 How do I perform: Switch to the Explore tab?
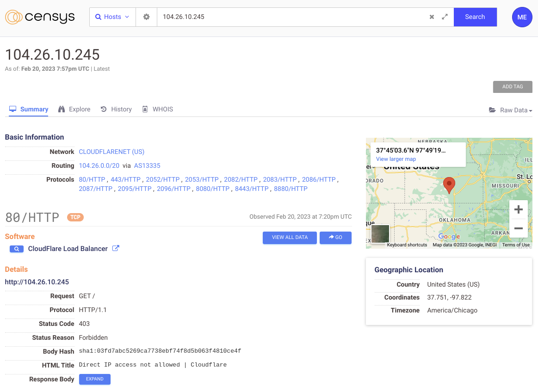click(x=74, y=109)
